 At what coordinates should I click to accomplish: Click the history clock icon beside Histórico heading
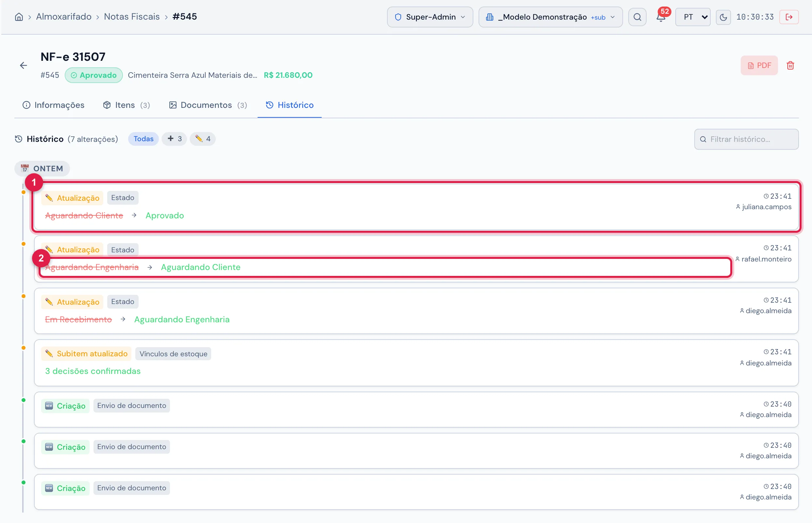click(x=19, y=139)
